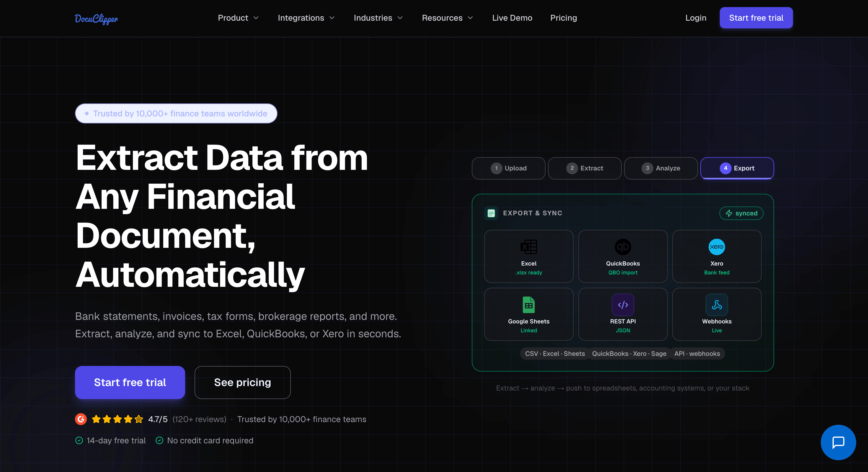Click the '.xlsx ready' label
The image size is (868, 472).
pyautogui.click(x=529, y=272)
